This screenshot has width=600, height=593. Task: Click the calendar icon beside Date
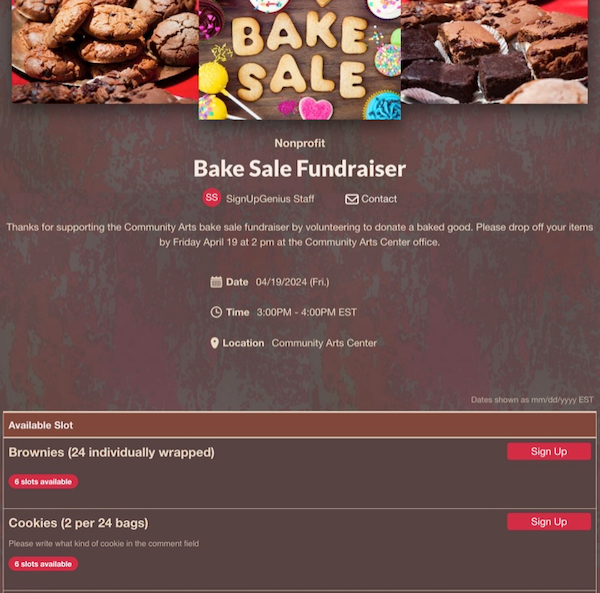[216, 282]
